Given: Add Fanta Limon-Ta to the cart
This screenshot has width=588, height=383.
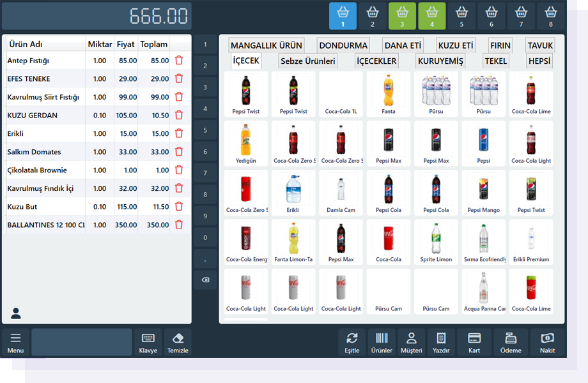Looking at the screenshot, I should click(293, 242).
